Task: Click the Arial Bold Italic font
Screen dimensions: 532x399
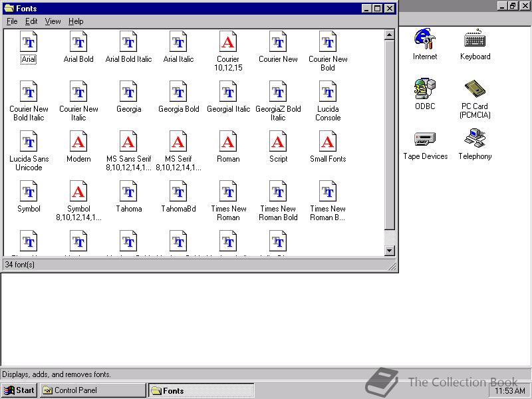Action: point(128,42)
